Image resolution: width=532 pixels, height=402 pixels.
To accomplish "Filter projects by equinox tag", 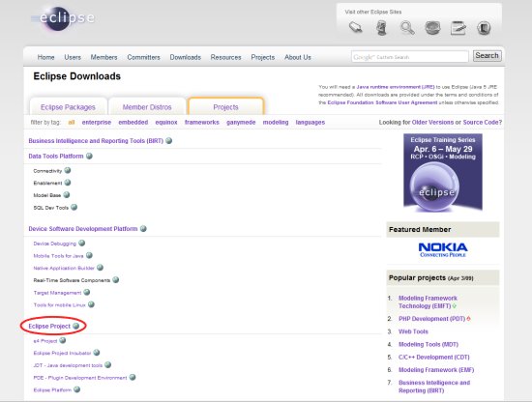I will [x=166, y=122].
